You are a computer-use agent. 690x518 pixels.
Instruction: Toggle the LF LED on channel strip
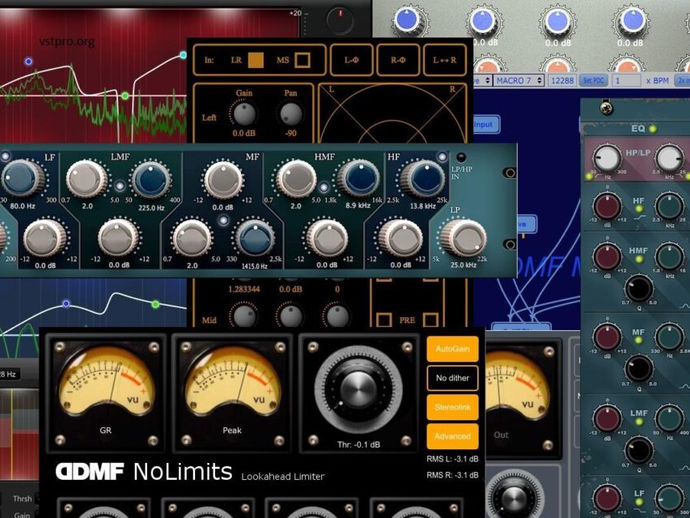[639, 502]
